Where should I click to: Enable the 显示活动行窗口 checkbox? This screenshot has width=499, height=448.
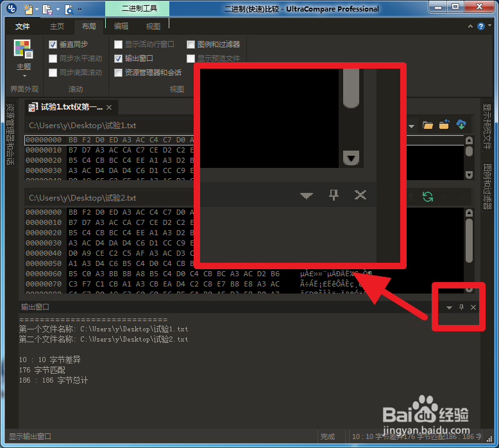pyautogui.click(x=119, y=44)
